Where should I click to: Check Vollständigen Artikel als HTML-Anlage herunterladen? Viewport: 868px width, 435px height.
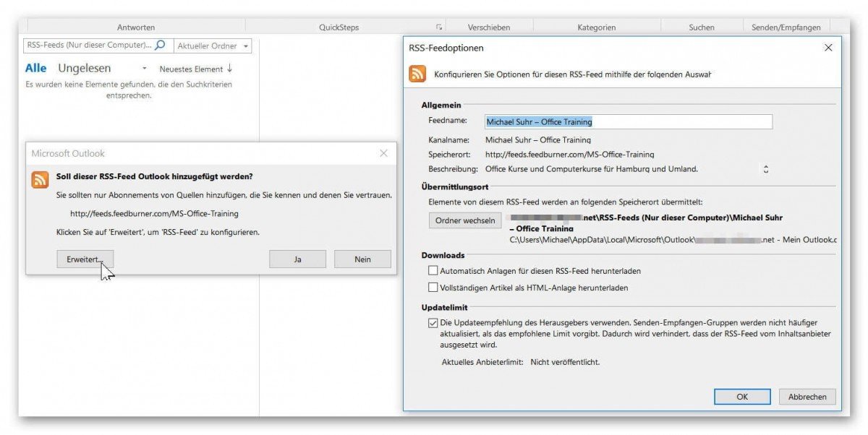pos(433,287)
